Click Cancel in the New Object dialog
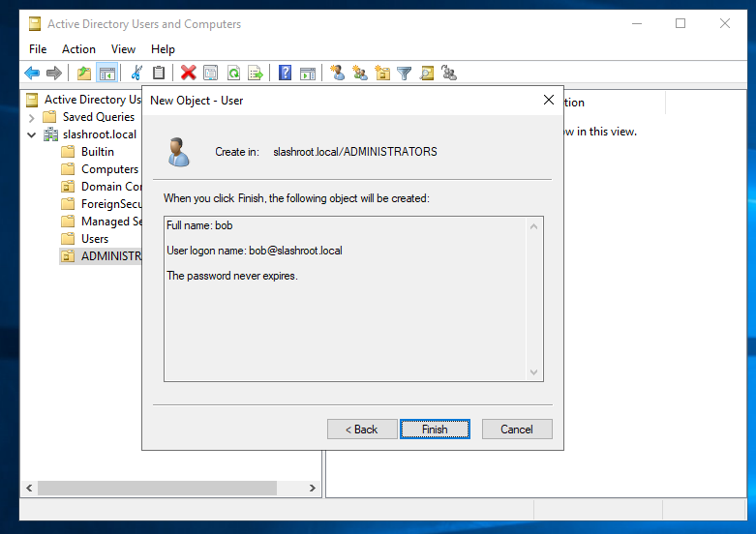 tap(516, 430)
